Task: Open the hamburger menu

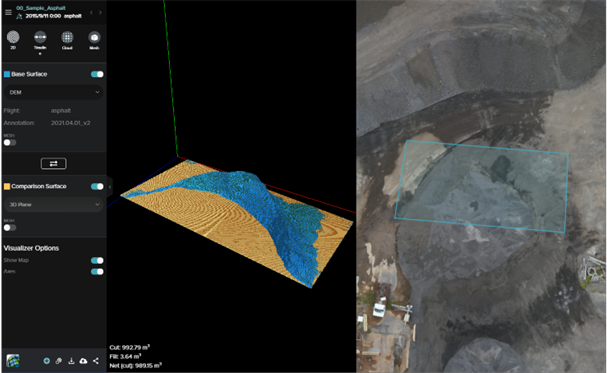Action: pyautogui.click(x=8, y=12)
